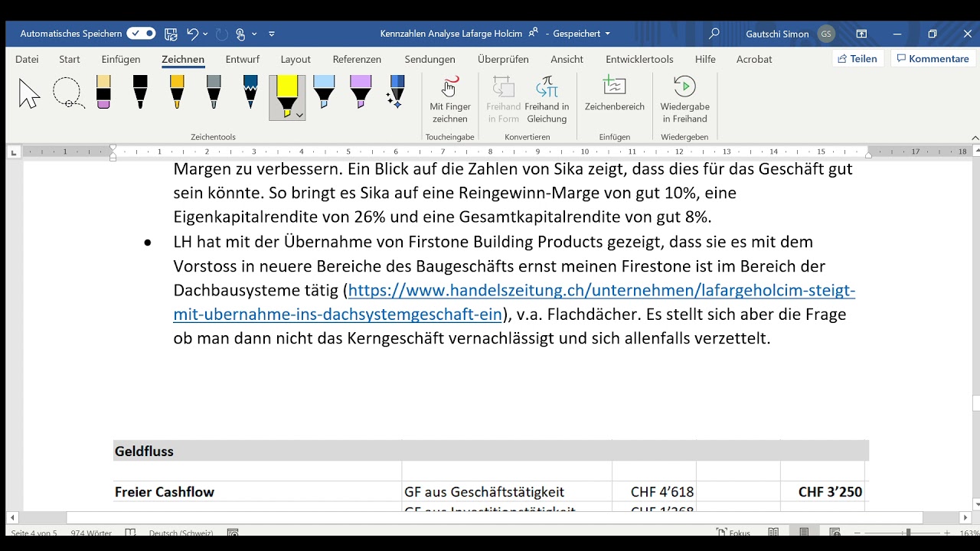Select the Lasso selection tool
980x551 pixels.
[68, 93]
